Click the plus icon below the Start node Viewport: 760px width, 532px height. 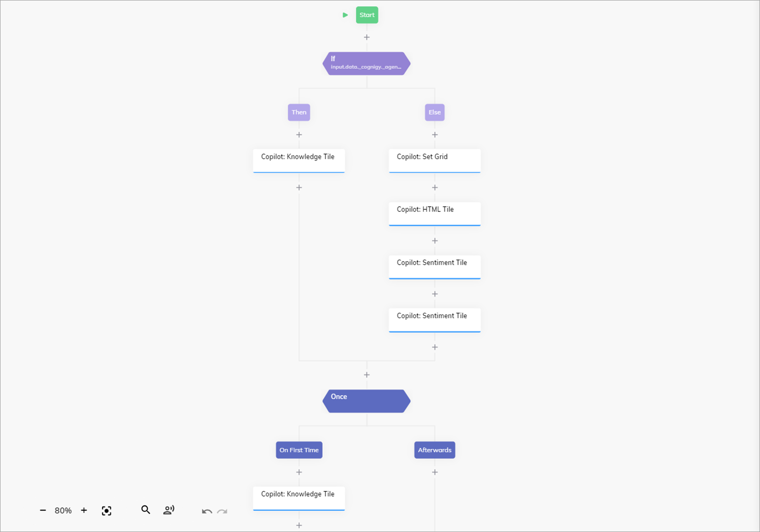click(x=366, y=37)
